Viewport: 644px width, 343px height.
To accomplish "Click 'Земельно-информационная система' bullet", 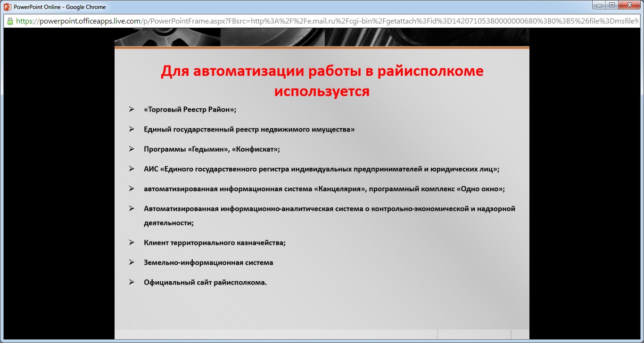I will click(208, 262).
